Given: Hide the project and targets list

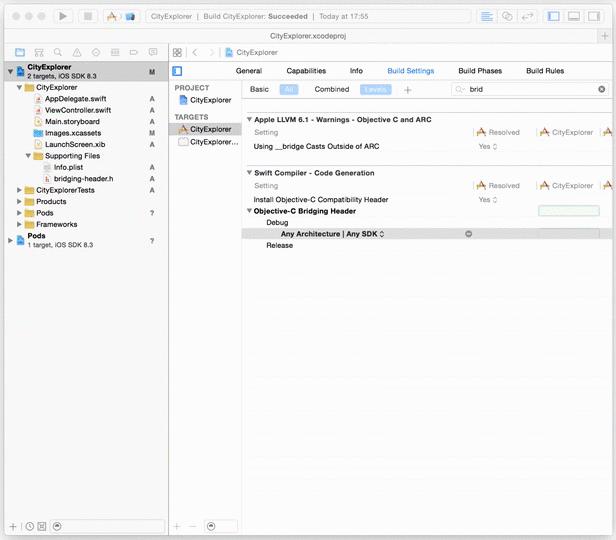Looking at the screenshot, I should [177, 71].
